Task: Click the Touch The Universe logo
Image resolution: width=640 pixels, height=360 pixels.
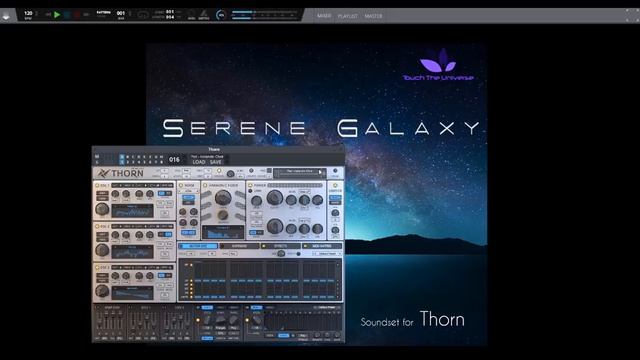Action: (x=438, y=65)
